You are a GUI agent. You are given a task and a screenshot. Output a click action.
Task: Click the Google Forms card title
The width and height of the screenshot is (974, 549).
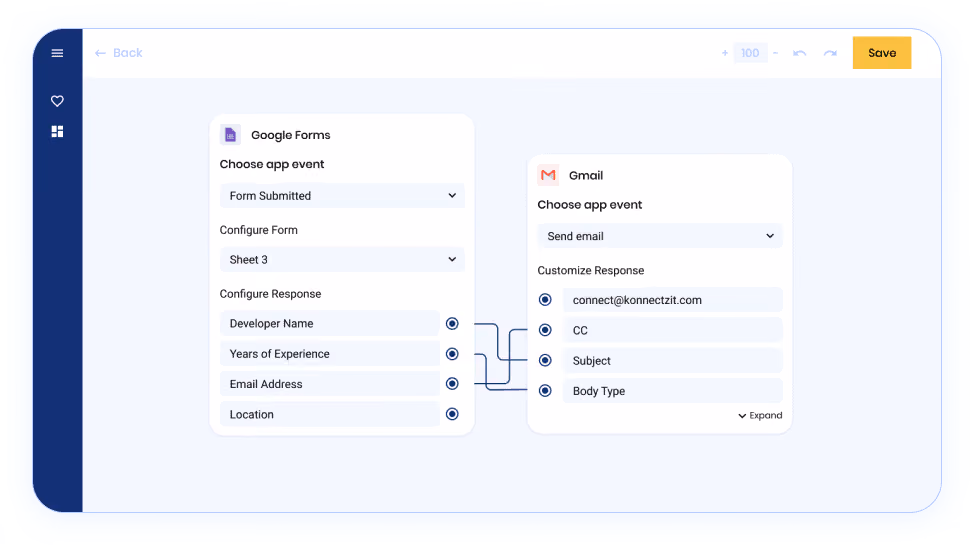pyautogui.click(x=291, y=135)
